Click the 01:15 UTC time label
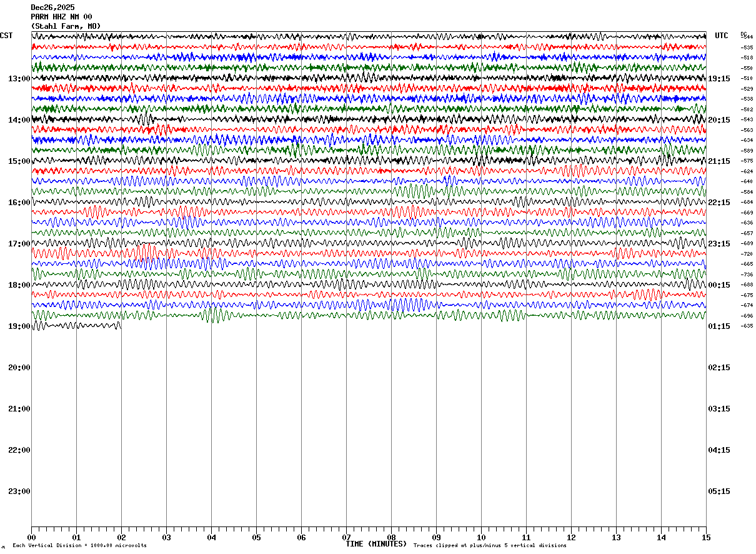This screenshot has width=756, height=554. pyautogui.click(x=719, y=326)
